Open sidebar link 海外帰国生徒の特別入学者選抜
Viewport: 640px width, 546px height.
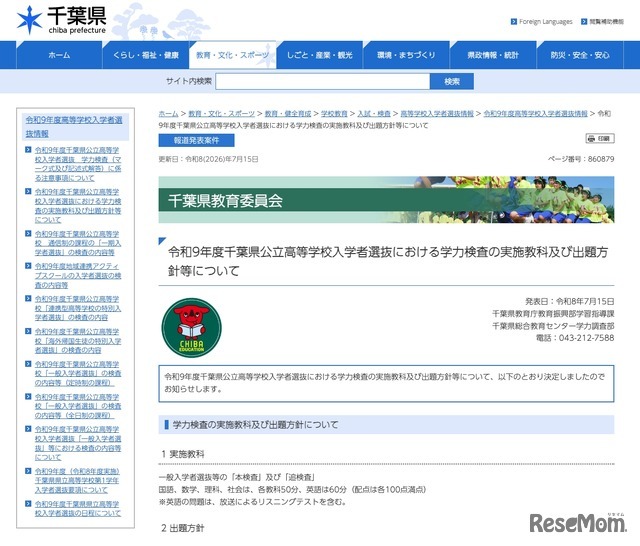78,341
